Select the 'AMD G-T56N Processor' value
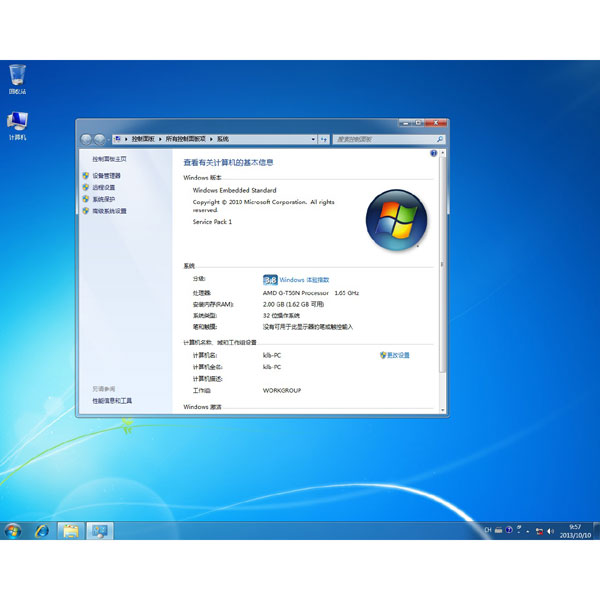 click(296, 293)
